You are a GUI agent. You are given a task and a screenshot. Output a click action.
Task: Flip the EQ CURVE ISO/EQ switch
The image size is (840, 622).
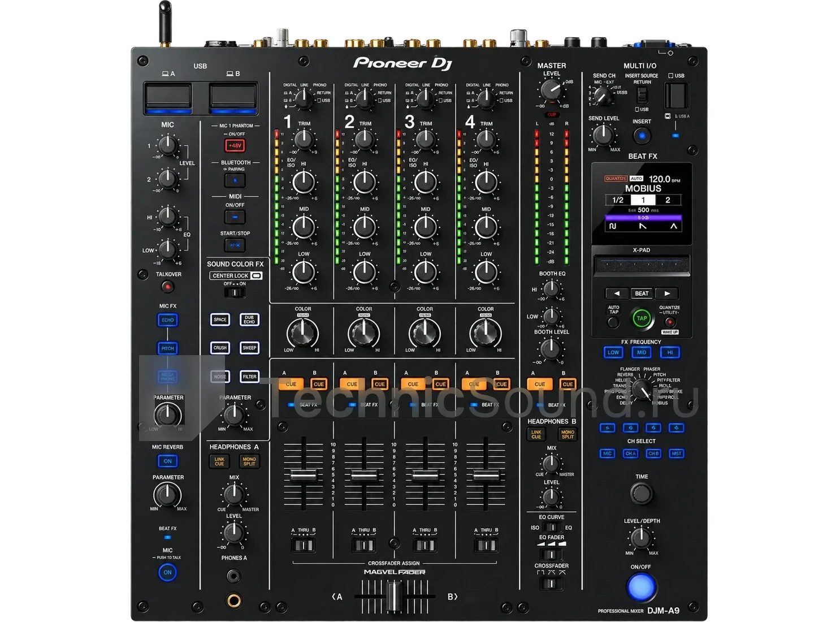click(551, 528)
